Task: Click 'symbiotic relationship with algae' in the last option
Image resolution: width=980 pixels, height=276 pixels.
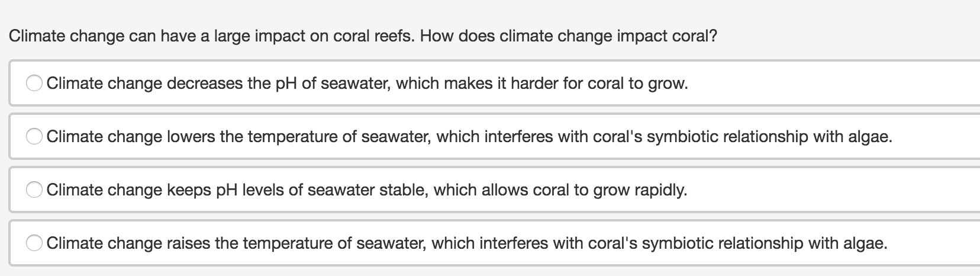Action: point(765,243)
